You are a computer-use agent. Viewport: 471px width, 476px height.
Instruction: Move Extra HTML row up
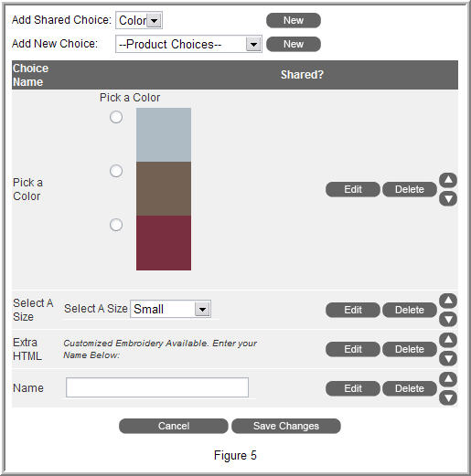point(448,340)
